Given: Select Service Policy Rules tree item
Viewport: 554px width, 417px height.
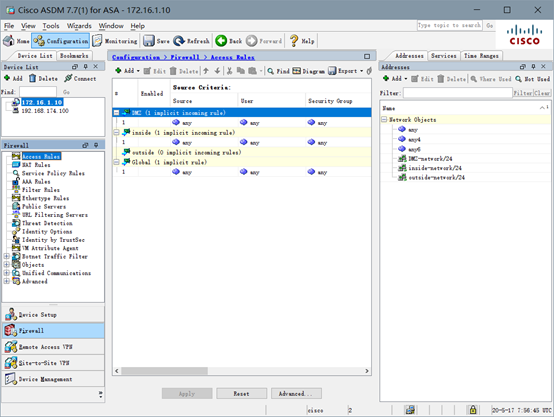Looking at the screenshot, I should pos(53,173).
